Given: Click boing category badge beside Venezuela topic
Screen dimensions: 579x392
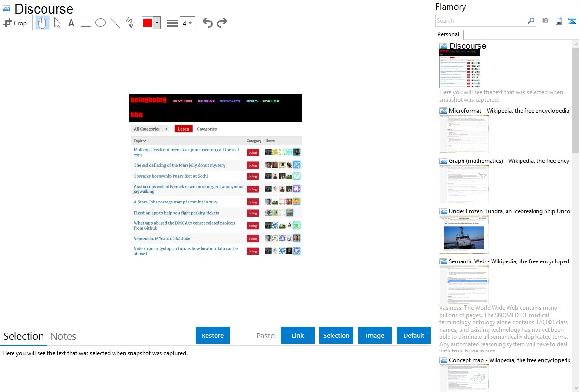Looking at the screenshot, I should click(253, 239).
